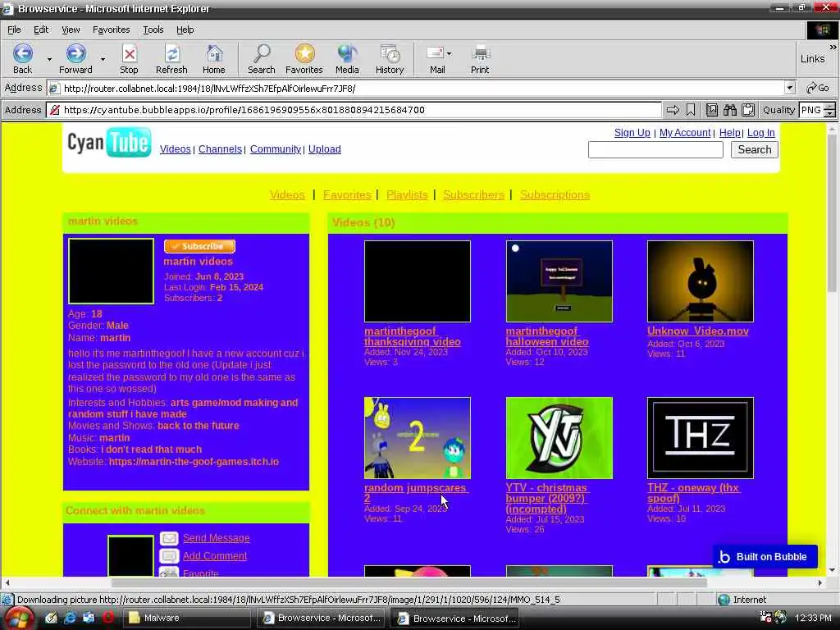
Task: Click the Forward arrow toolbar icon
Action: click(x=75, y=54)
